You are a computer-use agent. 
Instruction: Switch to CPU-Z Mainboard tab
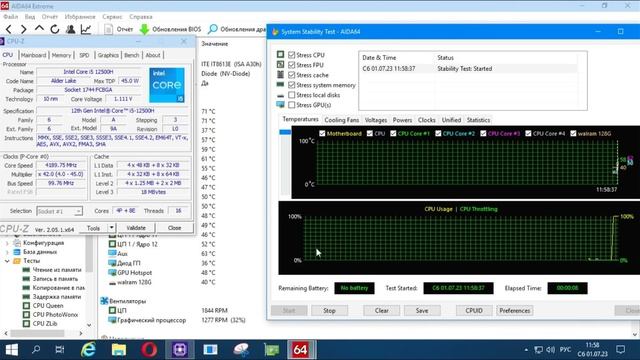click(x=33, y=55)
